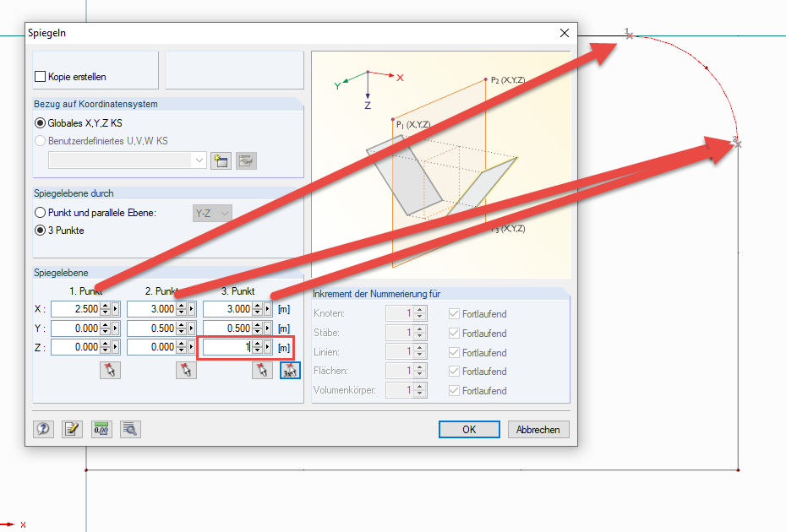The width and height of the screenshot is (786, 532).
Task: Select the 3 Punkte radio option
Action: (x=40, y=231)
